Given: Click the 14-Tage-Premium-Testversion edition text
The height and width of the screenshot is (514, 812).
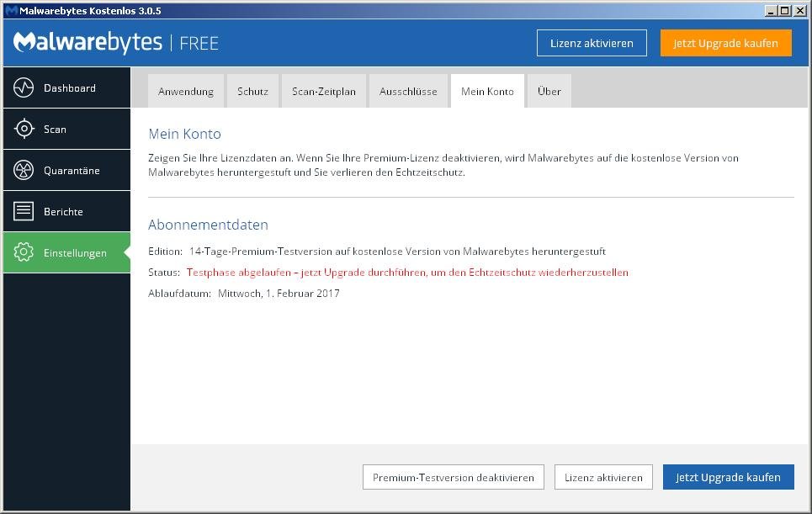Looking at the screenshot, I should pyautogui.click(x=397, y=252).
